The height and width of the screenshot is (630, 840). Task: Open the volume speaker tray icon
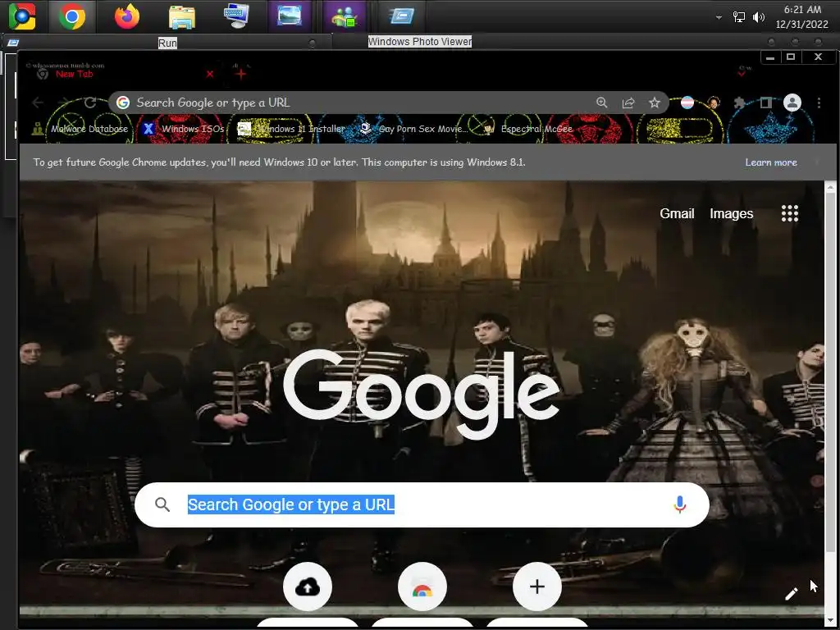758,17
